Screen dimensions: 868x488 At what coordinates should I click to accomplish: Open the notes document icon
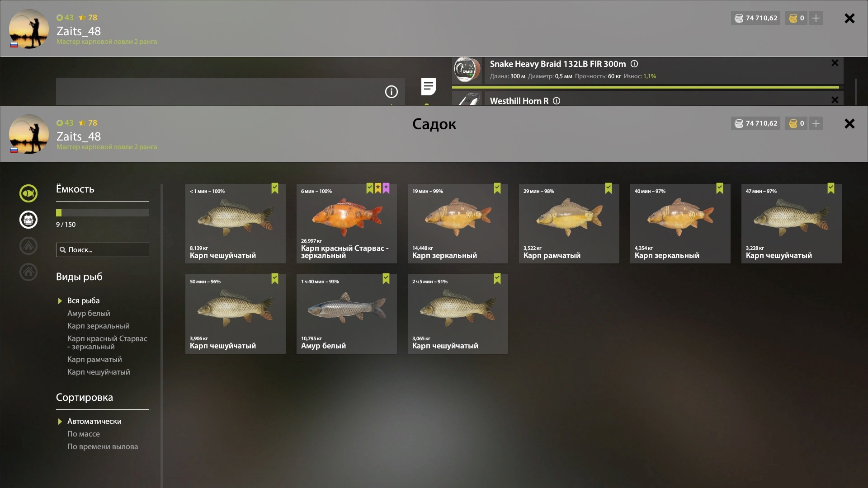click(x=428, y=87)
